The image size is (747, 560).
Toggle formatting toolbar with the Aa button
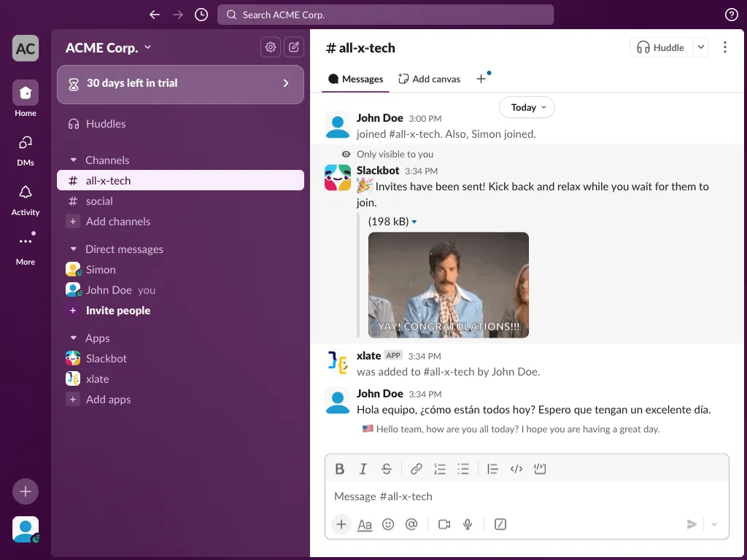click(x=365, y=524)
